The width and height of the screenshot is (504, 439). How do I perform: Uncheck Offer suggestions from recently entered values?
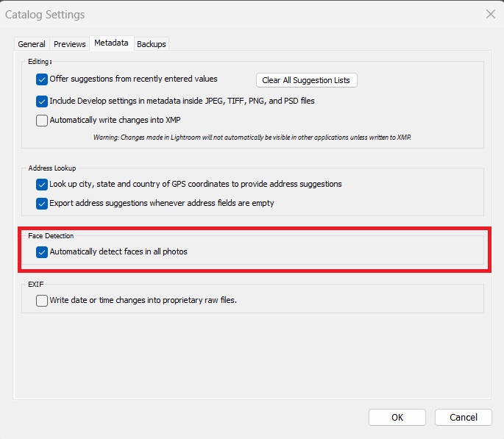click(x=42, y=79)
